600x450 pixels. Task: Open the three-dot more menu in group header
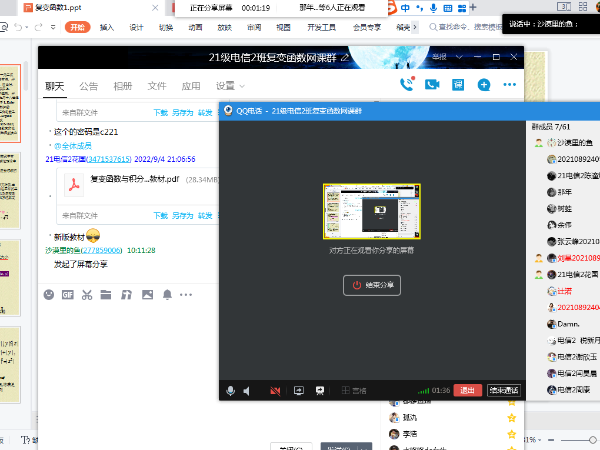[510, 85]
